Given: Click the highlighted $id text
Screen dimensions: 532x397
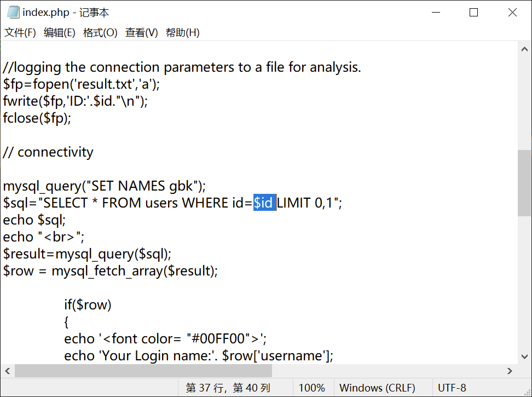Looking at the screenshot, I should (265, 203).
